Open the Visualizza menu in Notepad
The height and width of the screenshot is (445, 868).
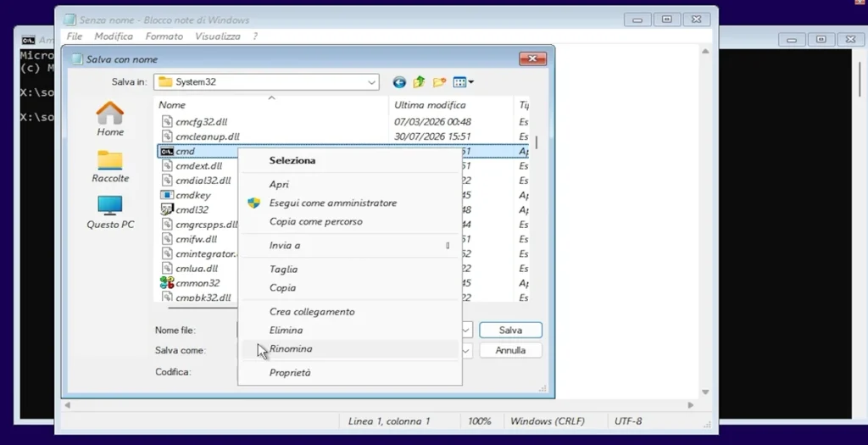click(218, 36)
